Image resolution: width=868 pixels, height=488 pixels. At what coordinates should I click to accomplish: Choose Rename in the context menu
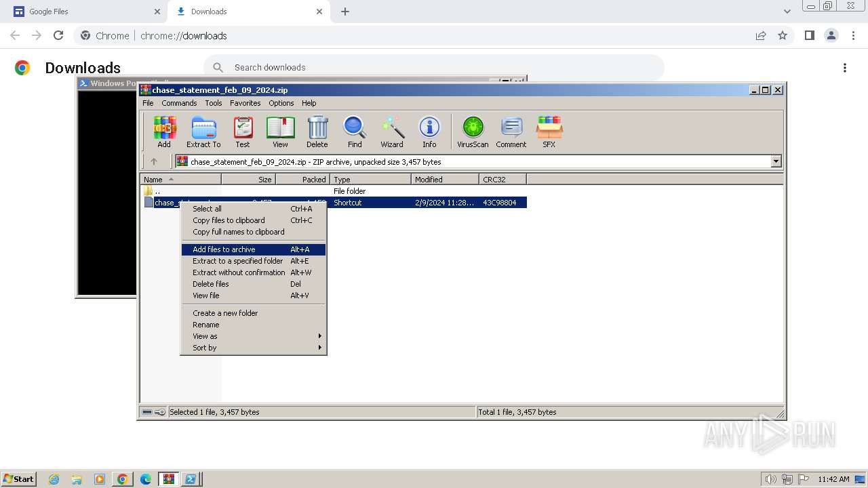[254, 325]
